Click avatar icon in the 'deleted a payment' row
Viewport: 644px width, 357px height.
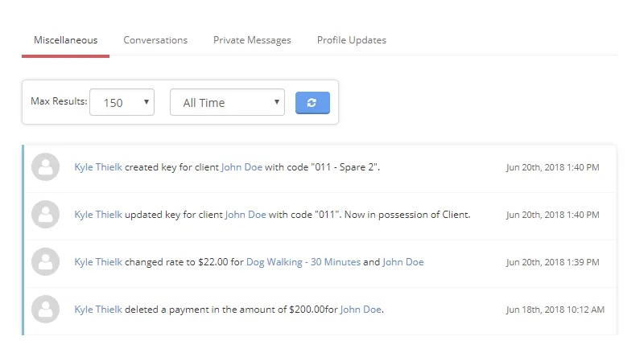pyautogui.click(x=46, y=309)
